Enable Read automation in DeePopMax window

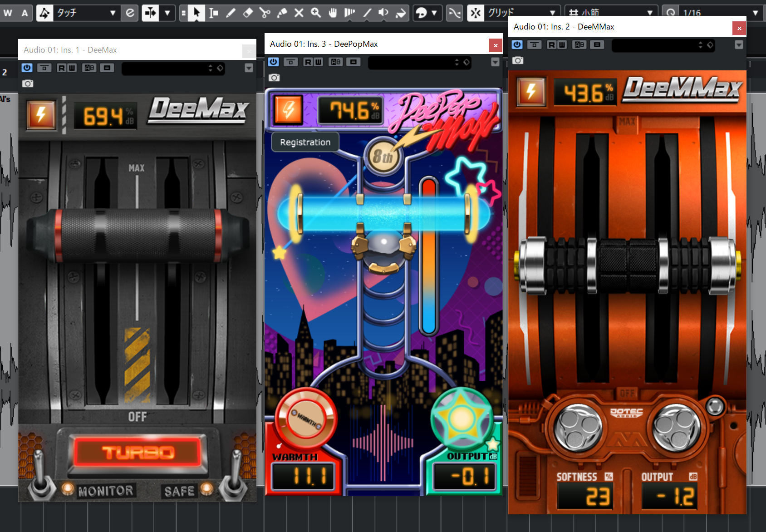[x=308, y=62]
